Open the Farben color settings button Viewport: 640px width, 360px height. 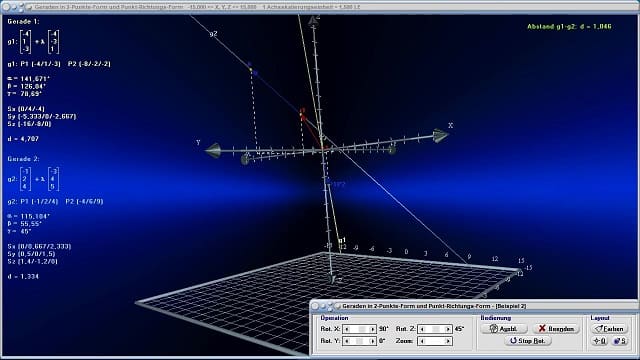point(609,329)
